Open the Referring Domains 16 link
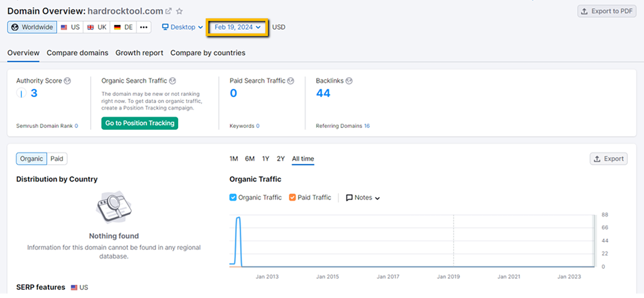 click(367, 126)
